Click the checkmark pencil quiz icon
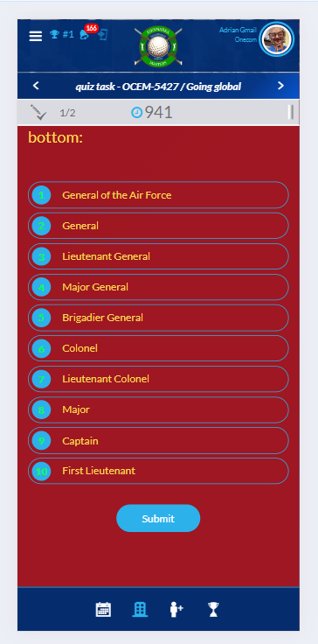Image resolution: width=318 pixels, height=644 pixels. [x=38, y=112]
